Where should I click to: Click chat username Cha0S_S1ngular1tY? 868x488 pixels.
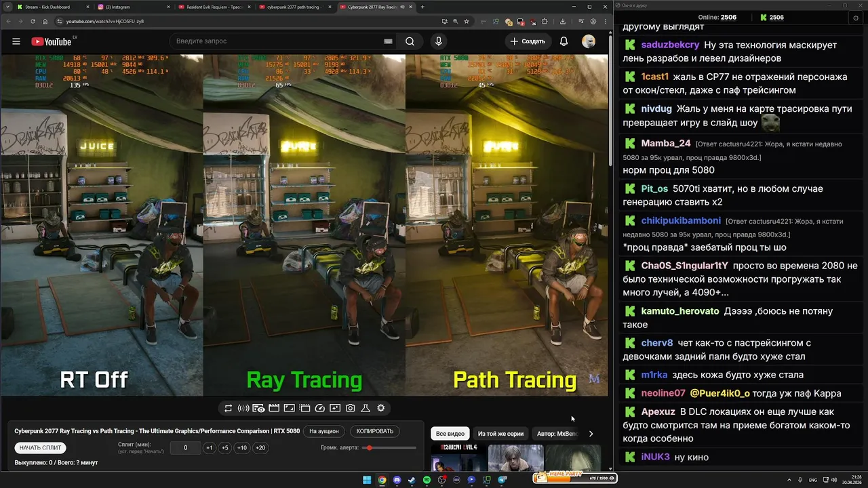[x=684, y=266]
